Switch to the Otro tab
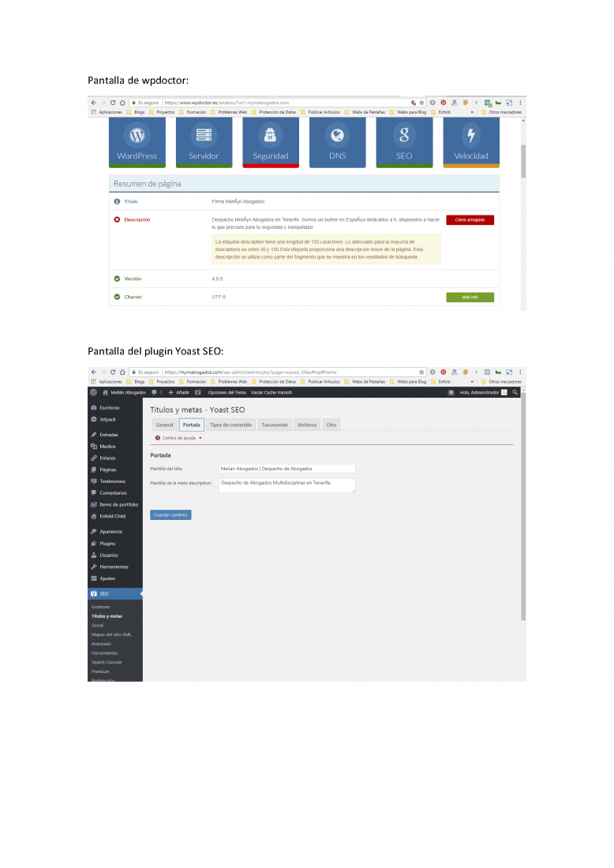Viewport: 614px width, 868px height. click(331, 425)
